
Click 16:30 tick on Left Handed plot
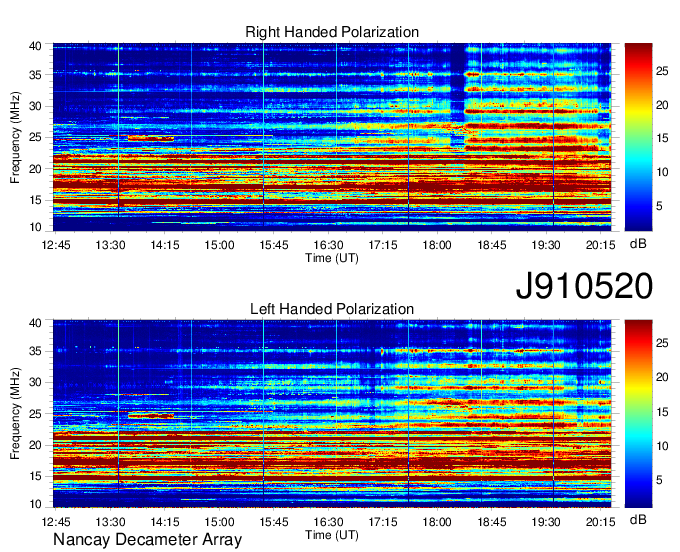click(x=328, y=522)
